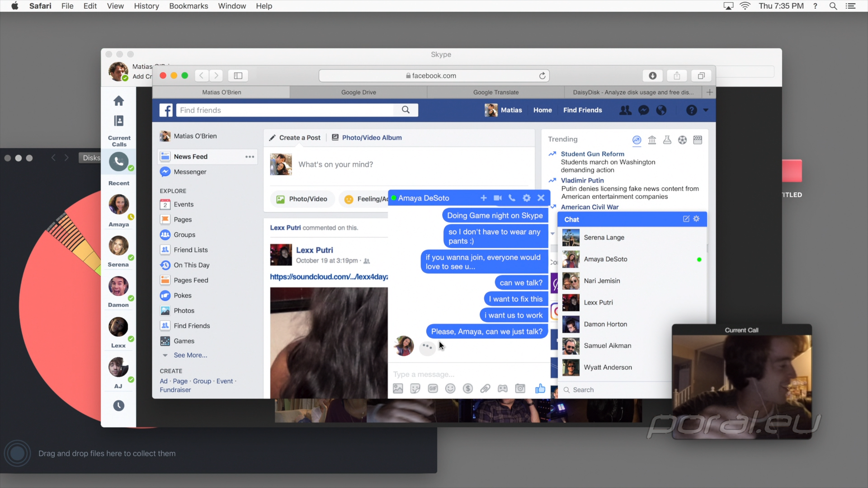Viewport: 868px width, 488px height.
Task: Open Notifications globe icon
Action: tap(661, 110)
